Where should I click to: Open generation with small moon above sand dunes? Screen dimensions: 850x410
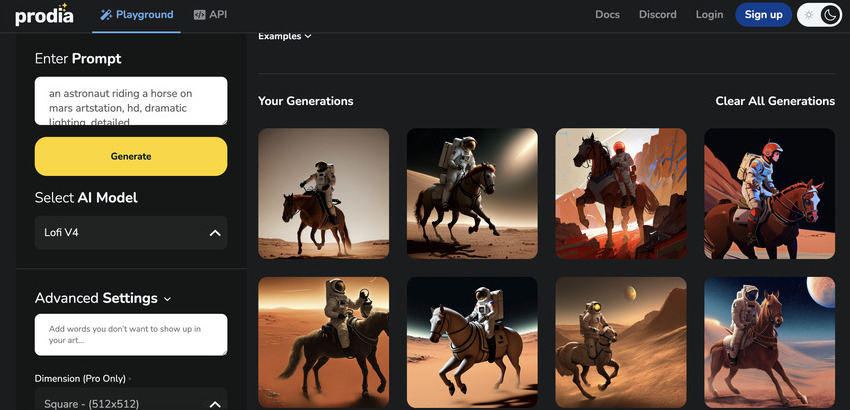(x=621, y=343)
